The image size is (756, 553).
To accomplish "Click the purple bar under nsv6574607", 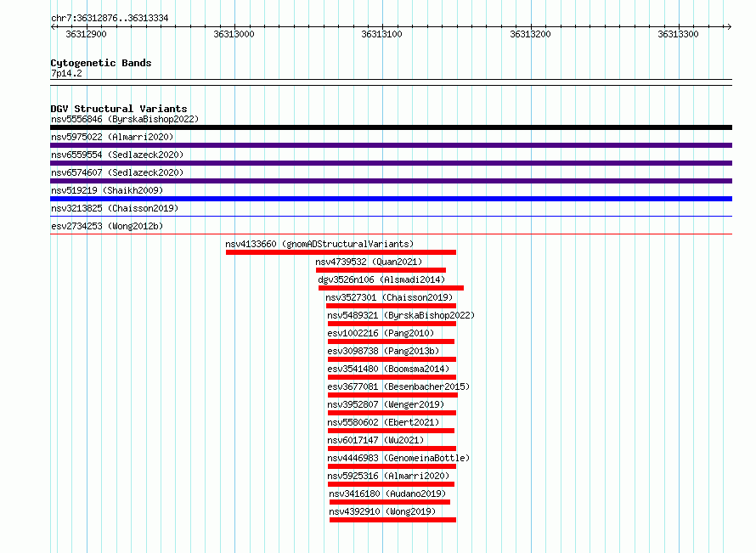I will coord(391,181).
